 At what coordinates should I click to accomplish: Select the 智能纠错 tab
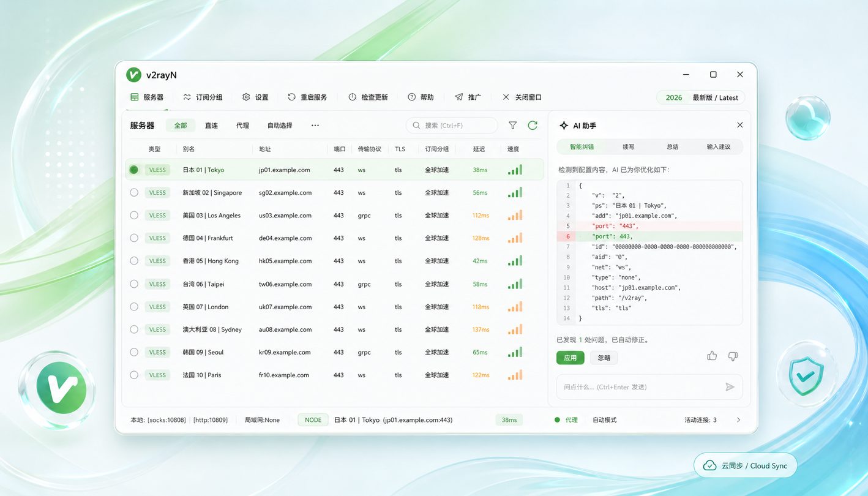tap(582, 147)
